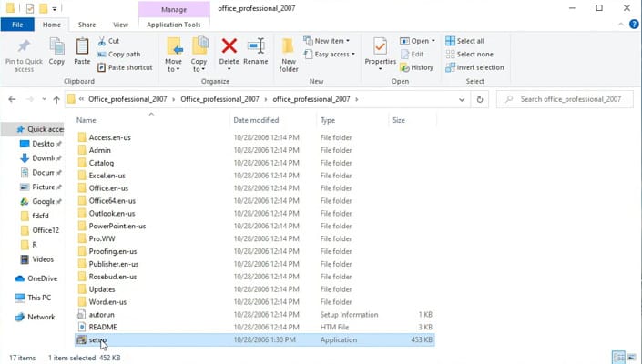Click Edit in Open group
This screenshot has width=642, height=364.
point(412,54)
